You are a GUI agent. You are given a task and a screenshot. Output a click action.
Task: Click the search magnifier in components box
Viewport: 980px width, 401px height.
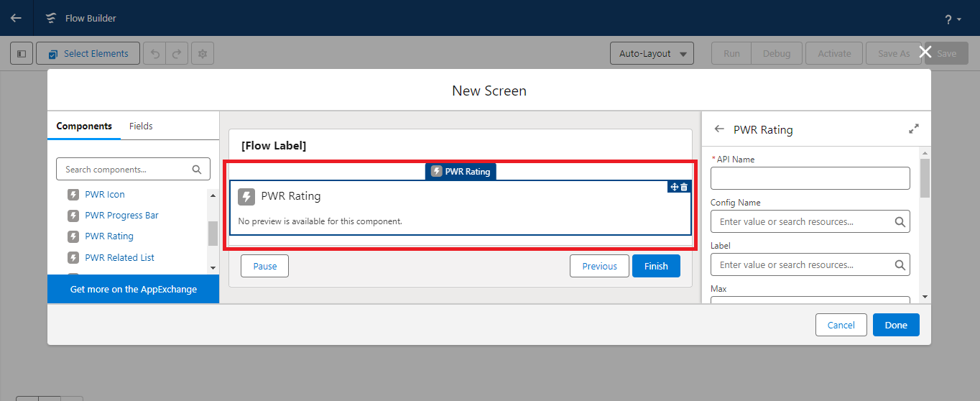pos(197,170)
